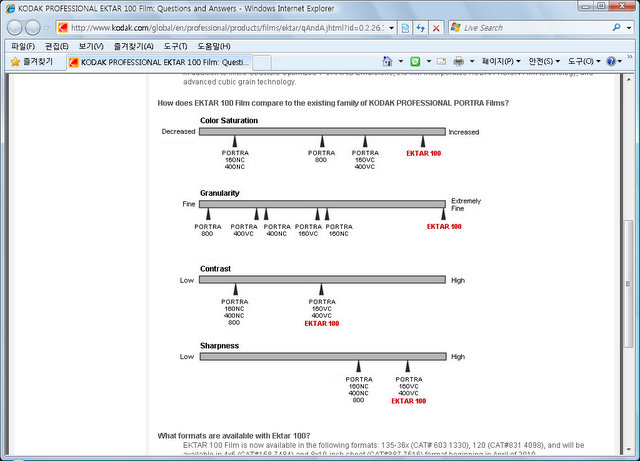Viewport: 640px width, 461px height.
Task: Click the Contrast heading
Action: coord(215,269)
